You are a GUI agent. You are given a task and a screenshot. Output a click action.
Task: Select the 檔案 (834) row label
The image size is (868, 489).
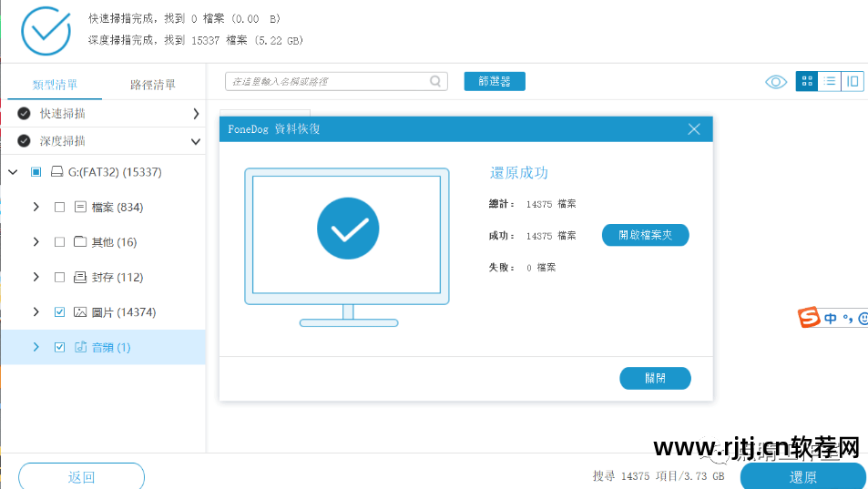pos(117,208)
